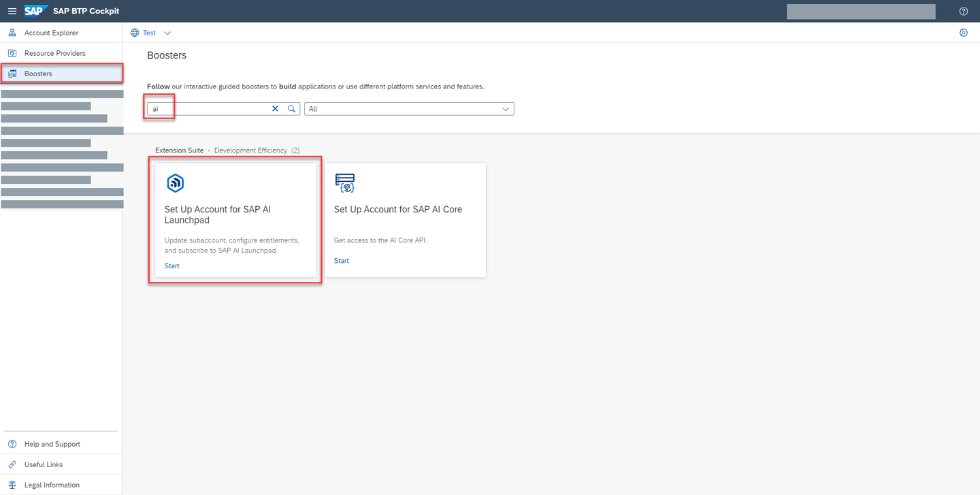Open Account Explorer in the sidebar
Screen dimensions: 980x495
click(61, 33)
